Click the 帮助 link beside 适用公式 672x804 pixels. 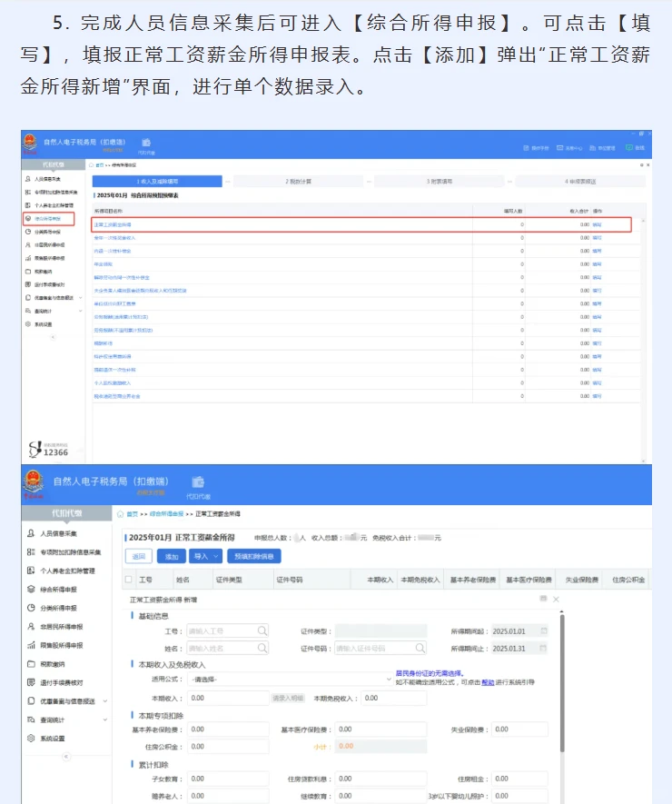488,682
